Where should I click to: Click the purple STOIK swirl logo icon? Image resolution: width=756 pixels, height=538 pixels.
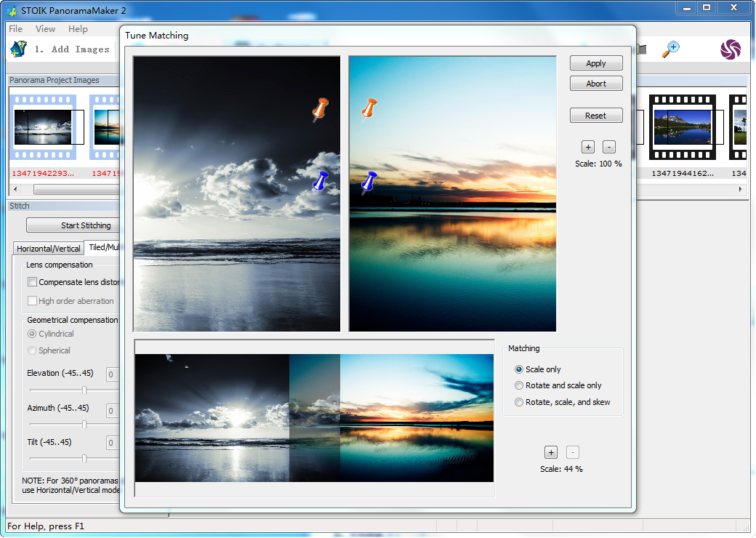click(x=730, y=49)
